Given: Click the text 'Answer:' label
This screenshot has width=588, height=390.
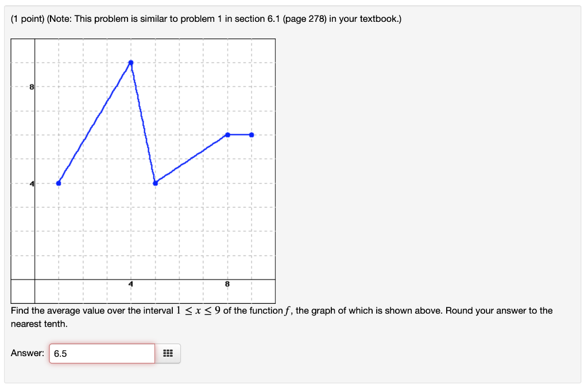Looking at the screenshot, I should [x=26, y=353].
